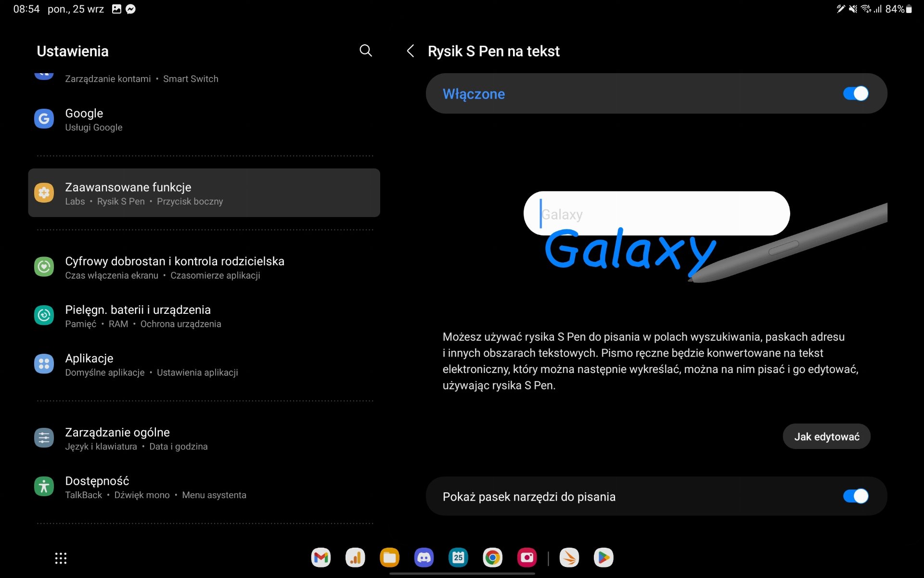Viewport: 924px width, 578px height.
Task: Launch the Analytics chart app from the taskbar
Action: click(x=355, y=558)
